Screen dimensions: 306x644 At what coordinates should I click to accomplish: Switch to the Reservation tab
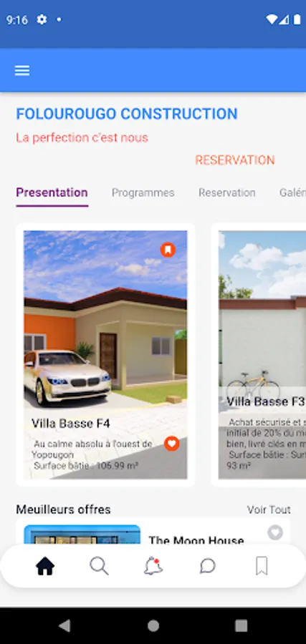(x=227, y=192)
